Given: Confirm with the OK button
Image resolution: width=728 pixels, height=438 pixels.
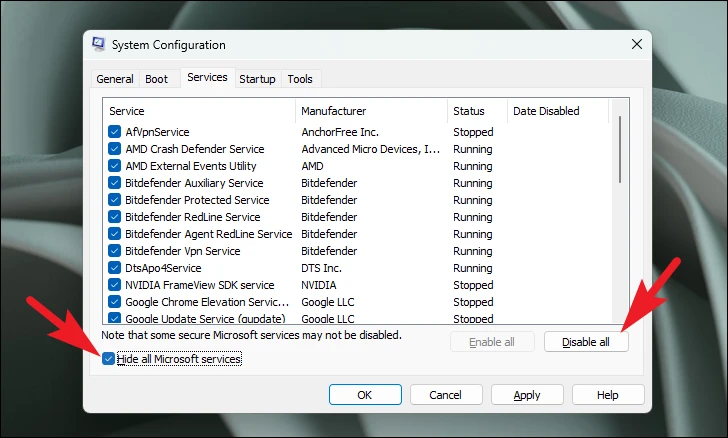Looking at the screenshot, I should click(365, 395).
